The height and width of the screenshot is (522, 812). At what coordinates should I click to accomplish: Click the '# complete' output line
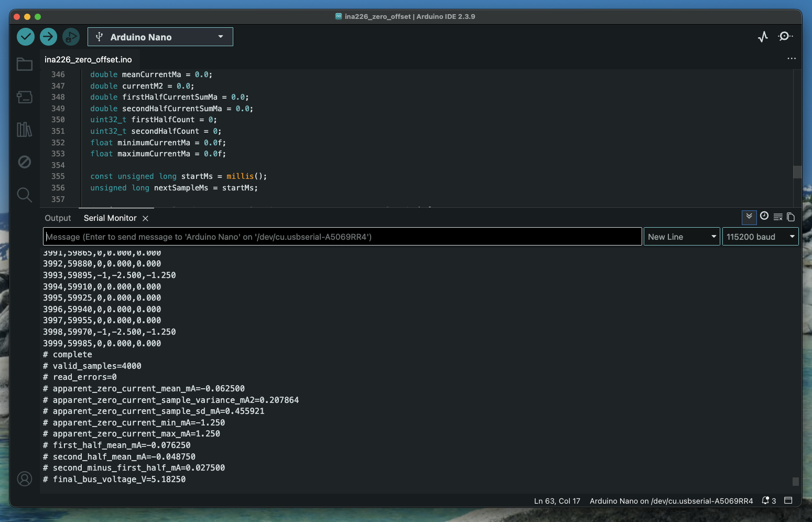[x=68, y=355]
